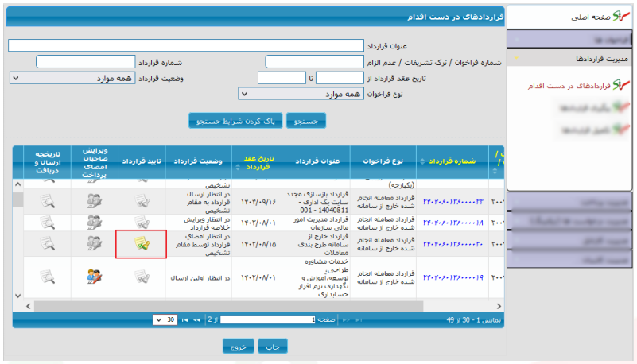
Task: Click 'پاک کردن شرایط جستجو' clear button
Action: coord(235,121)
